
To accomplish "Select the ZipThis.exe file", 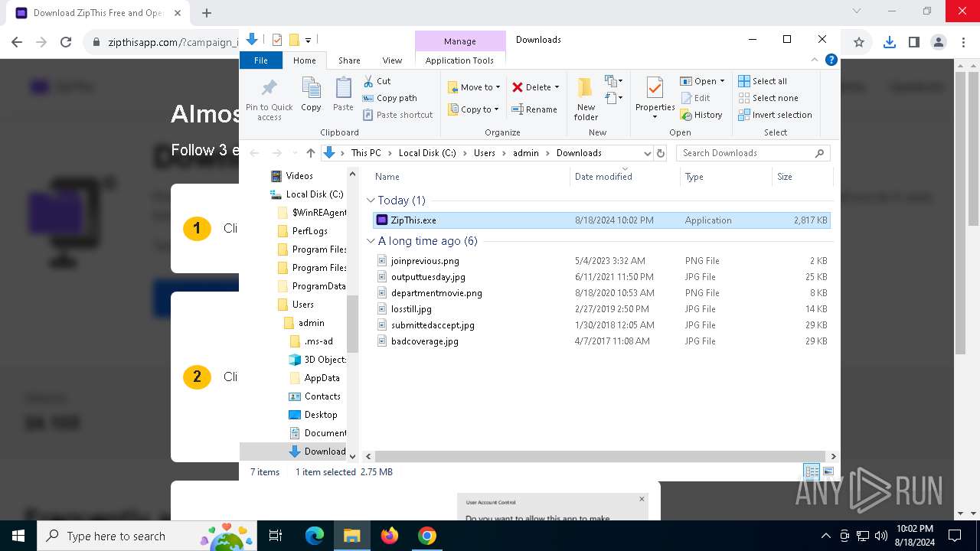I will coord(601,220).
